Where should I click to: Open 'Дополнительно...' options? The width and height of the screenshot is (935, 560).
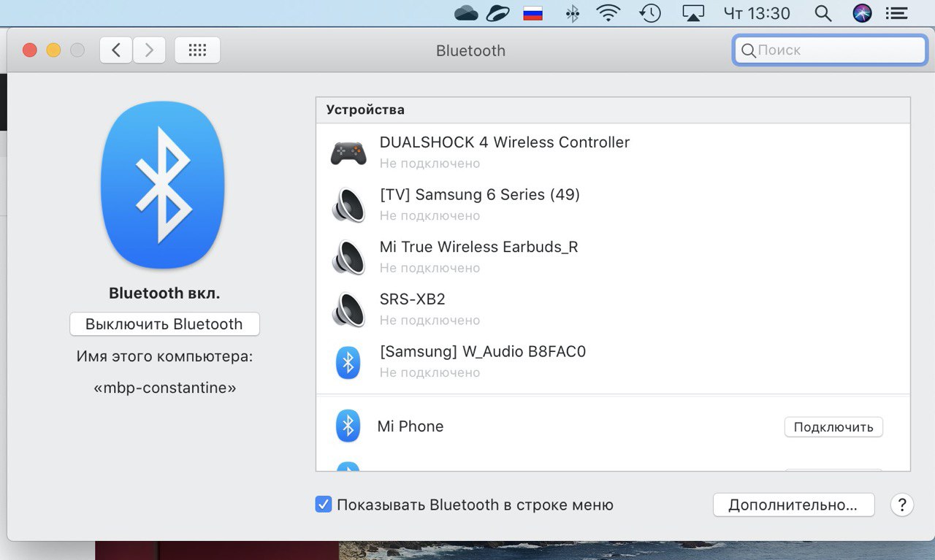point(793,505)
